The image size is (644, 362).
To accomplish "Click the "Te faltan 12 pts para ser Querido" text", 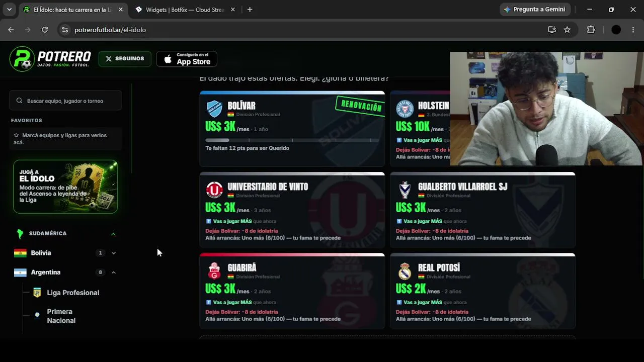I will 247,148.
